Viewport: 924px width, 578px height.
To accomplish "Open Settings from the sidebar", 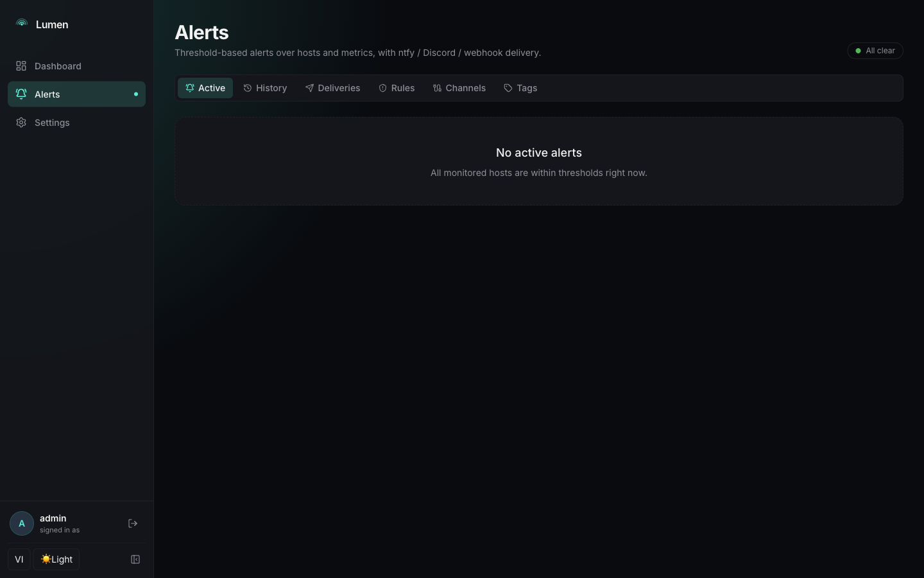I will 76,123.
